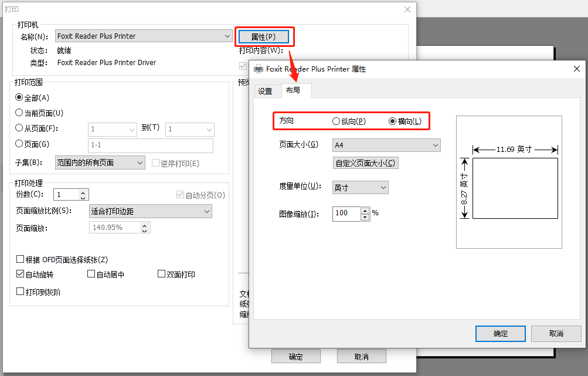This screenshot has height=376, width=588.
Task: Select the 布局 layout tab
Action: point(293,90)
